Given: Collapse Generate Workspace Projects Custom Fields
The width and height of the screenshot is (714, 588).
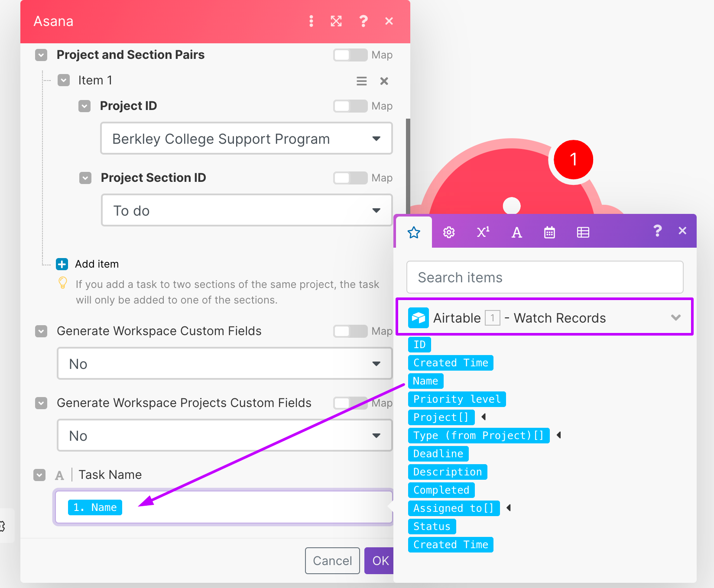Looking at the screenshot, I should click(x=41, y=403).
